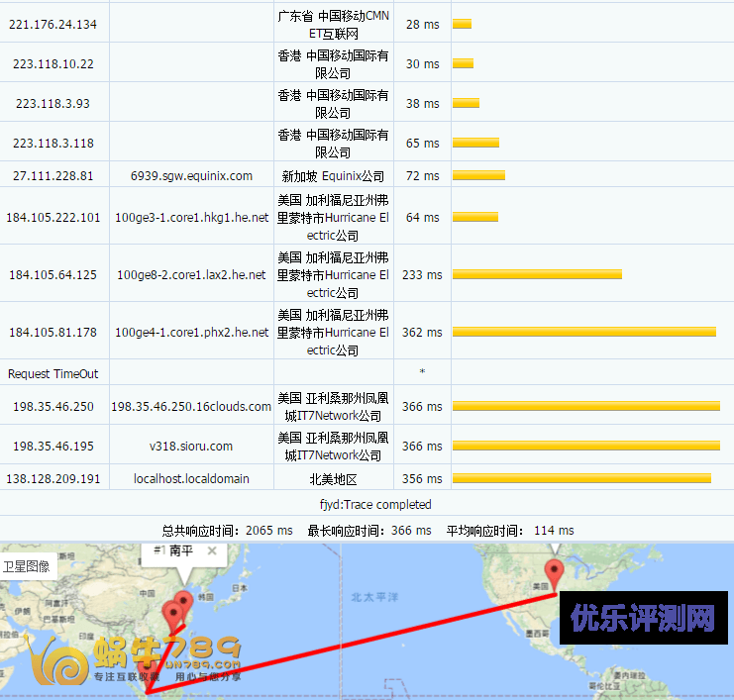Click the Request TimeOut row label
Viewport: 734px width, 700px height.
click(x=52, y=374)
